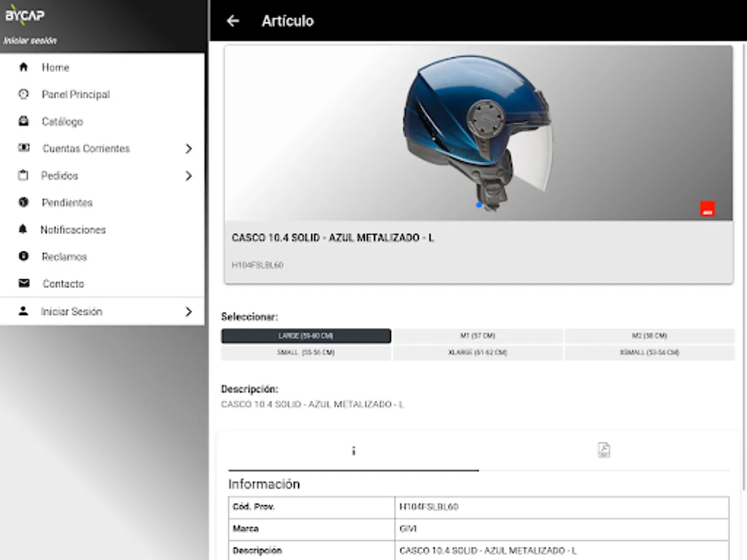Click product code H104FSLBL60 under title

click(x=257, y=265)
